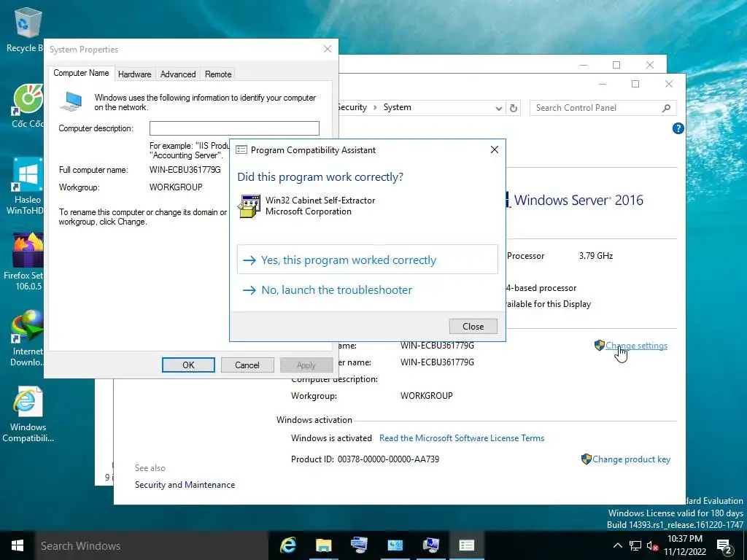Switch to the Hardware tab
The image size is (747, 560).
(x=134, y=74)
